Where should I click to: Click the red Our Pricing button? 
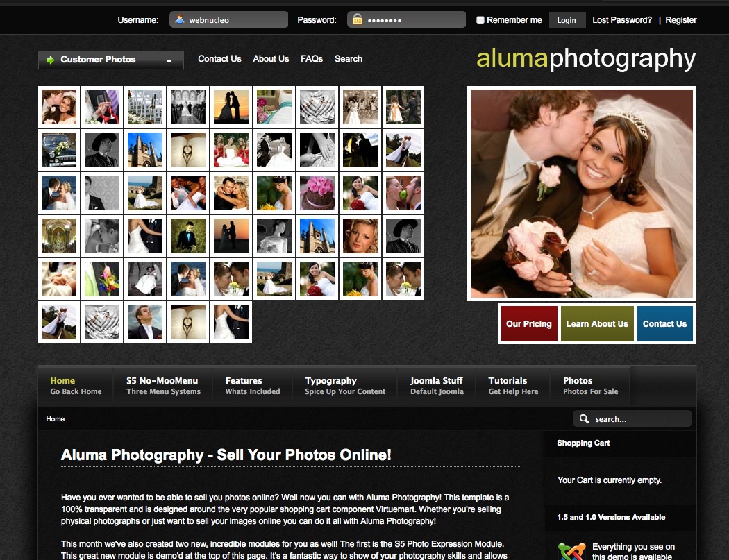click(x=528, y=324)
